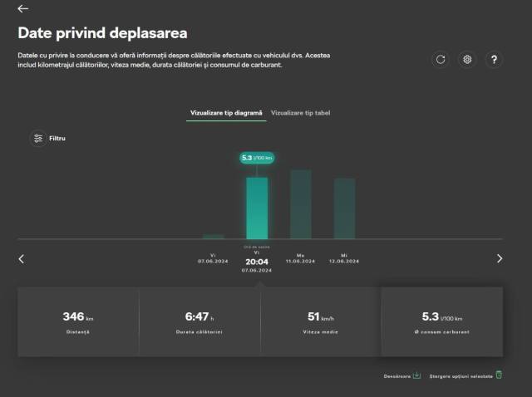Select the Durata călătoriei 6:47 h tile
The width and height of the screenshot is (532, 397).
(199, 321)
